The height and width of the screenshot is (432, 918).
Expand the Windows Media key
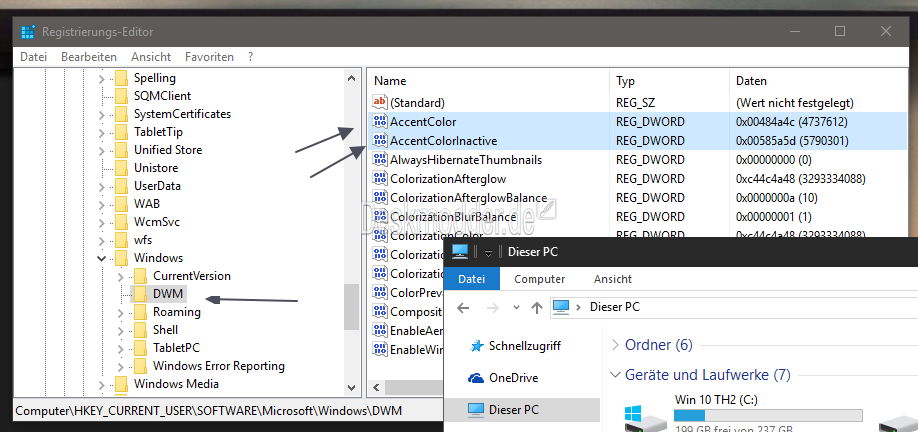[x=102, y=385]
